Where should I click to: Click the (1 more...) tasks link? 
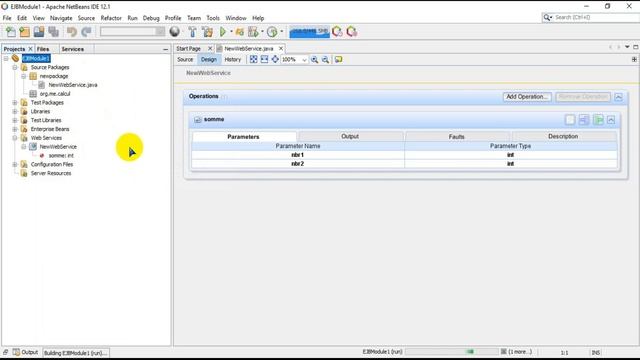(520, 351)
